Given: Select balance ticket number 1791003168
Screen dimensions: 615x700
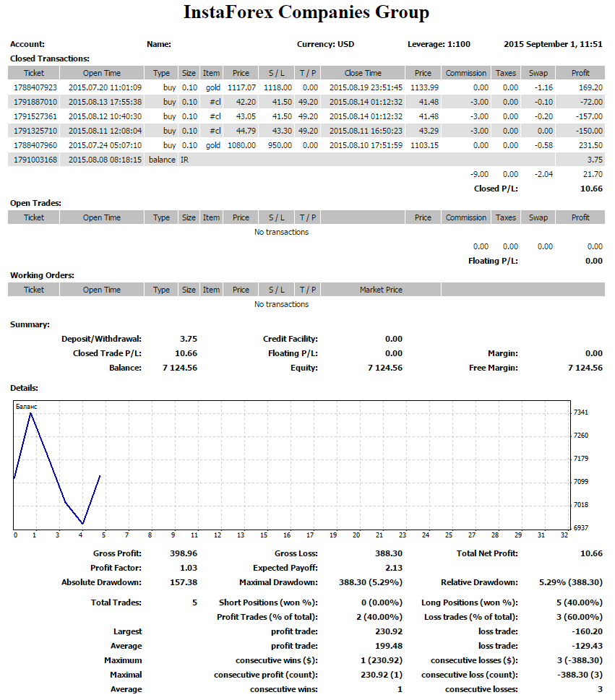Looking at the screenshot, I should pos(35,160).
